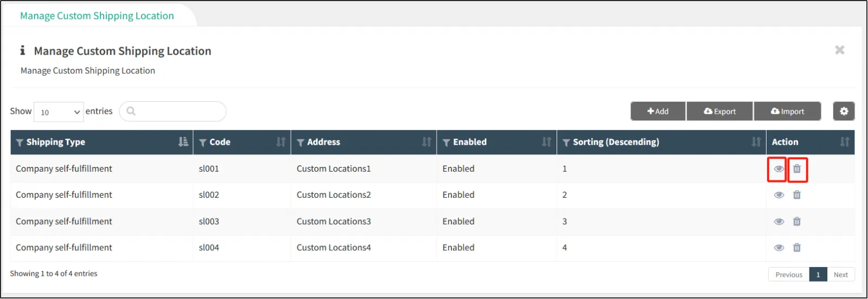
Task: Toggle sort order on Enabled column
Action: coord(546,142)
